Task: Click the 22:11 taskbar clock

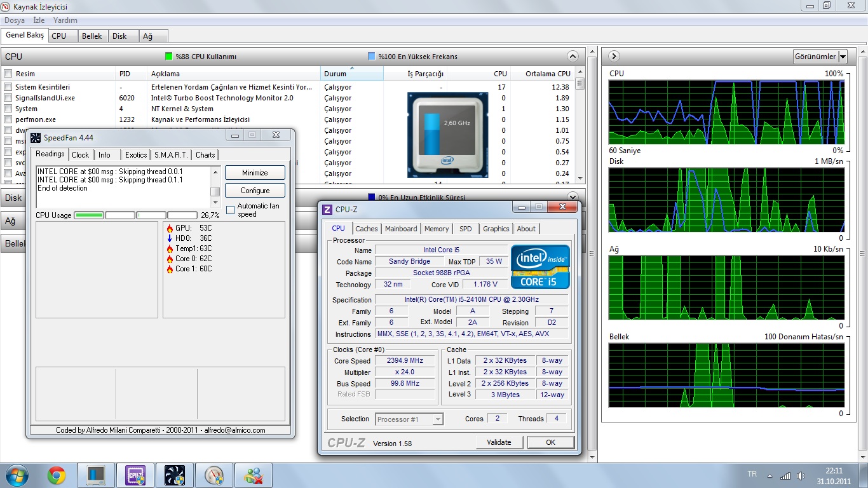Action: tap(834, 471)
